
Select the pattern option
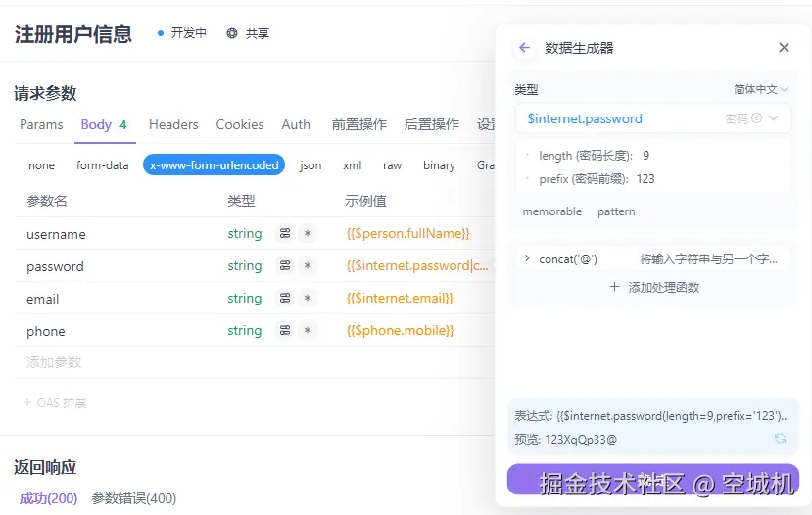point(616,211)
